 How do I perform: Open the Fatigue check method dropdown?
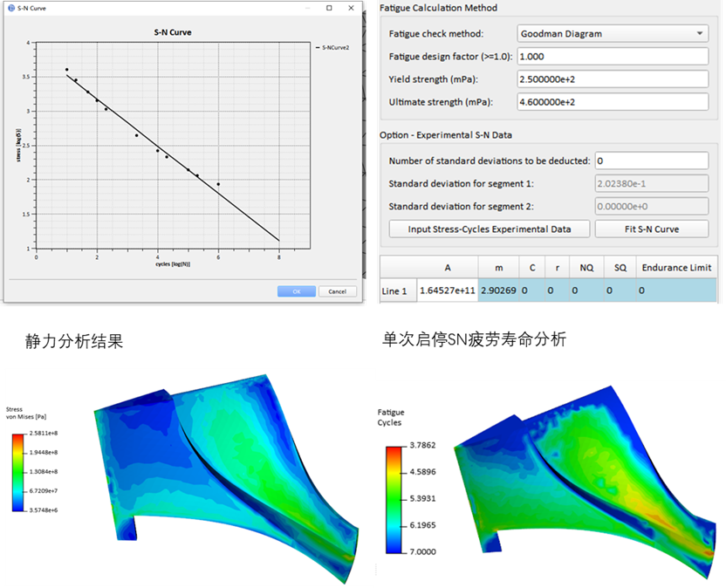[x=612, y=34]
